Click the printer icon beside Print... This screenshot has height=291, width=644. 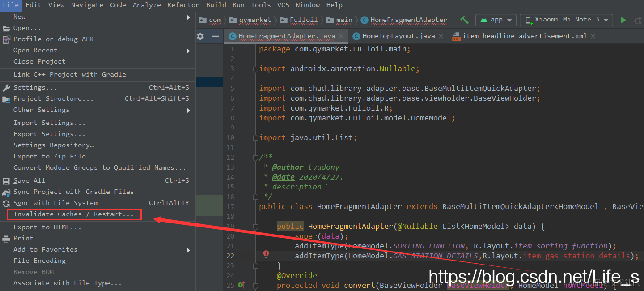6,239
